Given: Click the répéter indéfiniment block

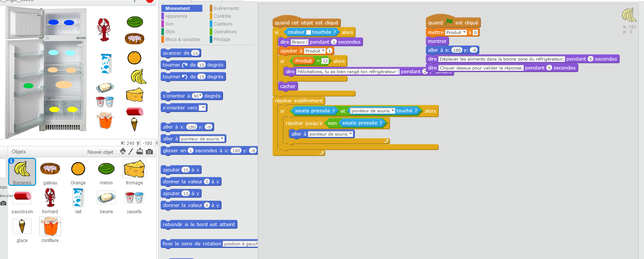Looking at the screenshot, I should (299, 100).
